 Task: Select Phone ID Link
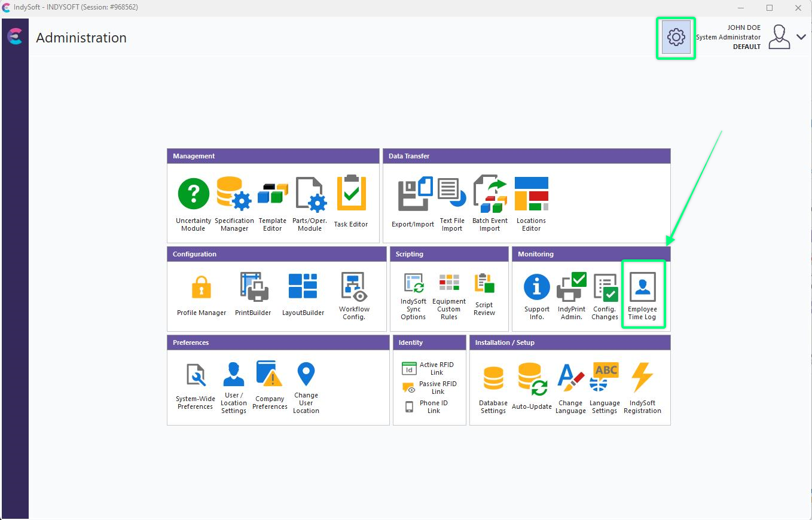click(x=427, y=406)
